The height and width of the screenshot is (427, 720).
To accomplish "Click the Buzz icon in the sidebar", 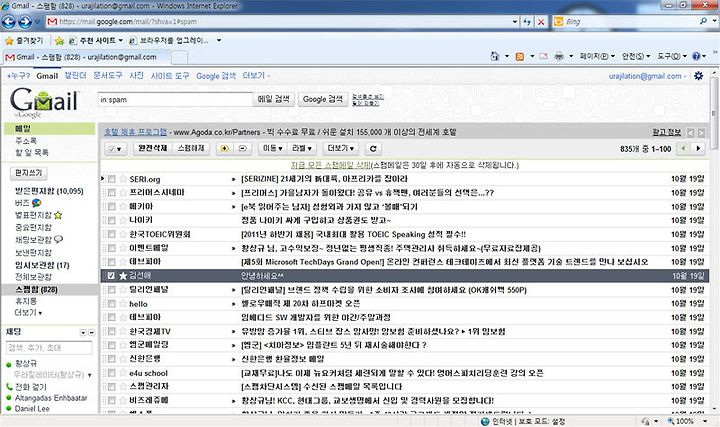I will 36,202.
